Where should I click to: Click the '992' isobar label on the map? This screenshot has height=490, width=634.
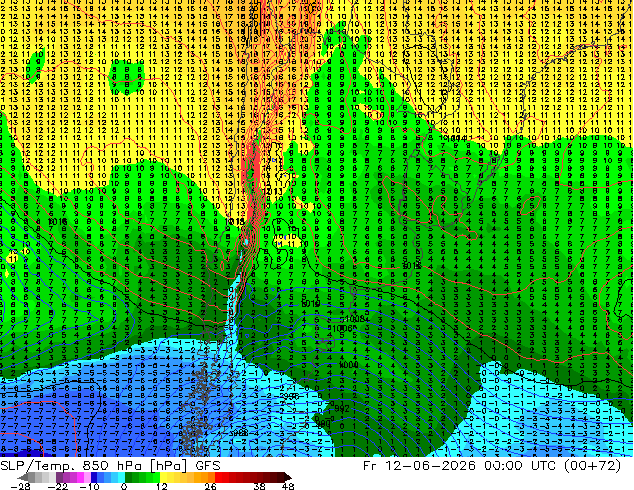click(342, 409)
